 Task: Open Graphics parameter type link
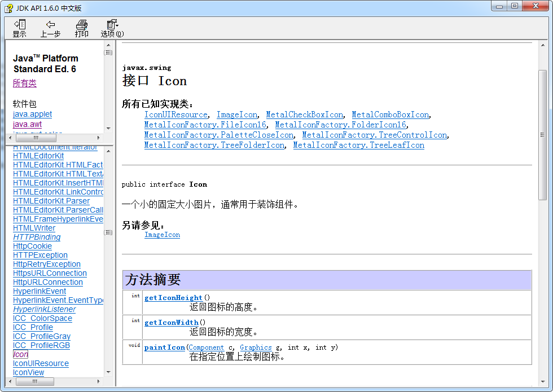click(256, 347)
